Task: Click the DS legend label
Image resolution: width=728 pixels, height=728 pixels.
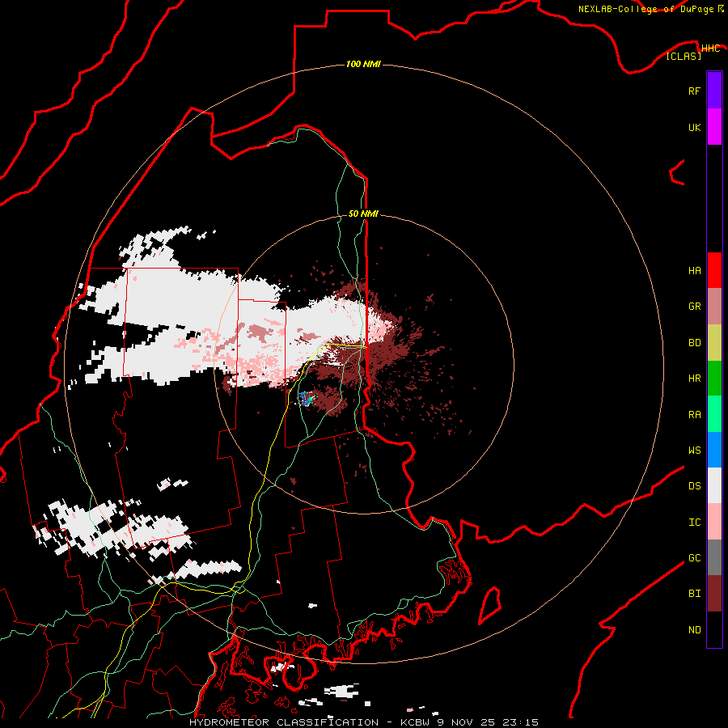Action: tap(694, 485)
